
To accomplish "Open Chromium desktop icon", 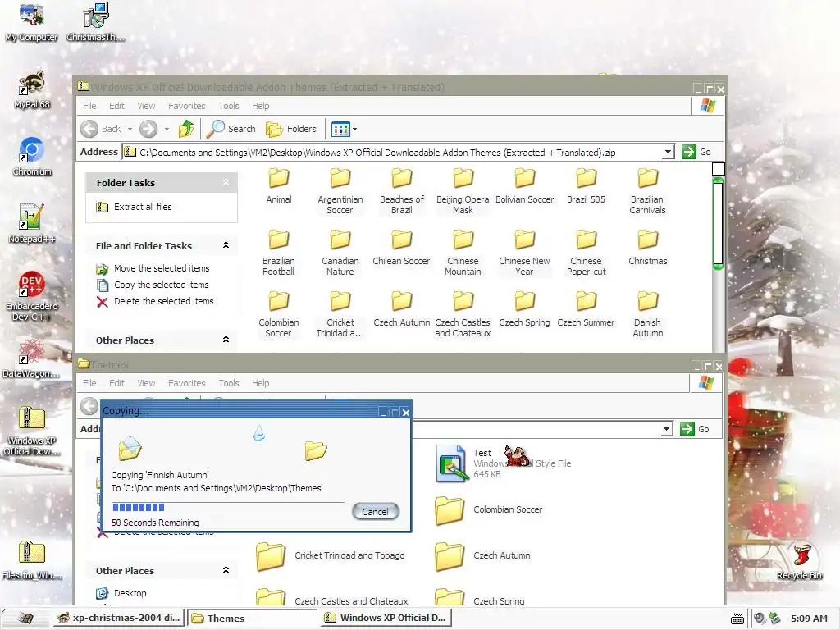I will [x=32, y=157].
